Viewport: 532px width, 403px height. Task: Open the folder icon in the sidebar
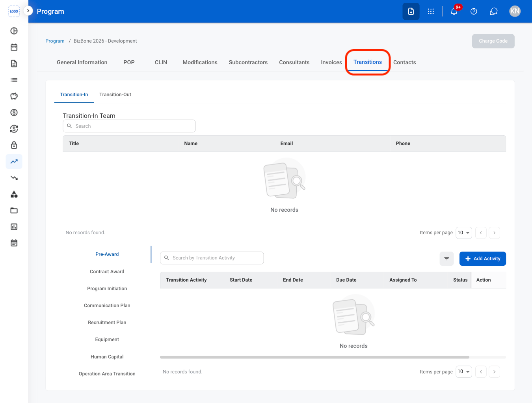pyautogui.click(x=14, y=211)
